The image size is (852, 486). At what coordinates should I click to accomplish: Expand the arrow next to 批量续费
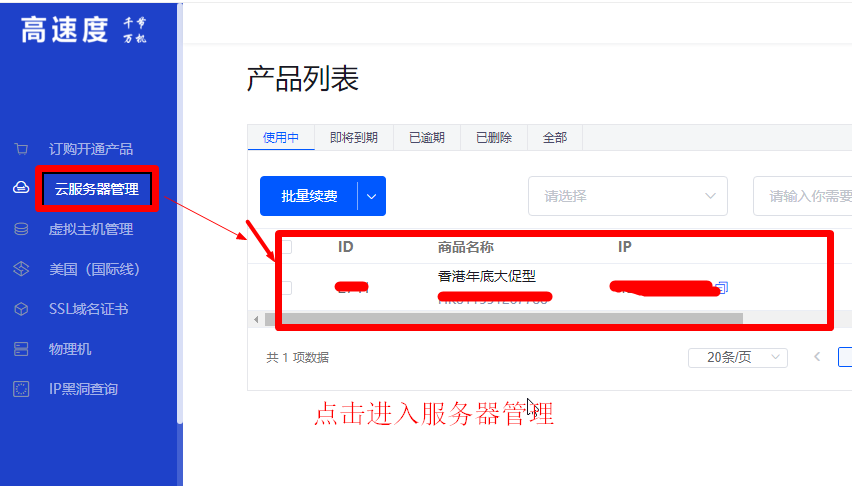point(372,196)
